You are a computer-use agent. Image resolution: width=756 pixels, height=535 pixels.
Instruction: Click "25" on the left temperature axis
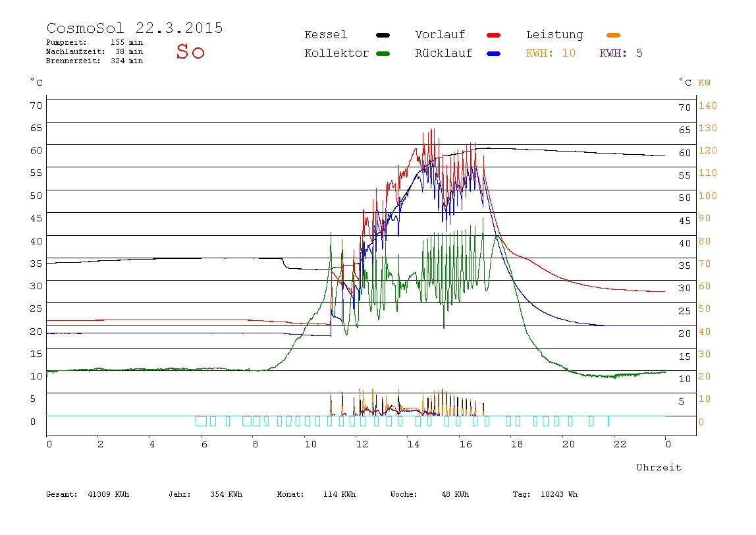[x=36, y=308]
